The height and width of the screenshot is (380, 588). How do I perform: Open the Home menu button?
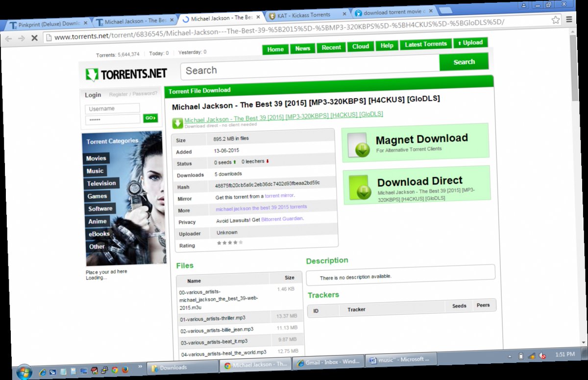[x=275, y=49]
